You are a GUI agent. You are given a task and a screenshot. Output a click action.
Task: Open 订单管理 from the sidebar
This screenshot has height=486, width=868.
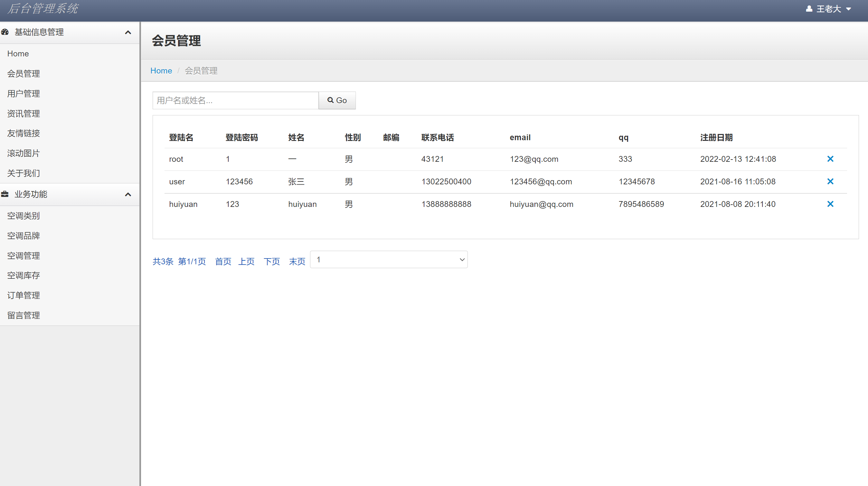point(23,295)
